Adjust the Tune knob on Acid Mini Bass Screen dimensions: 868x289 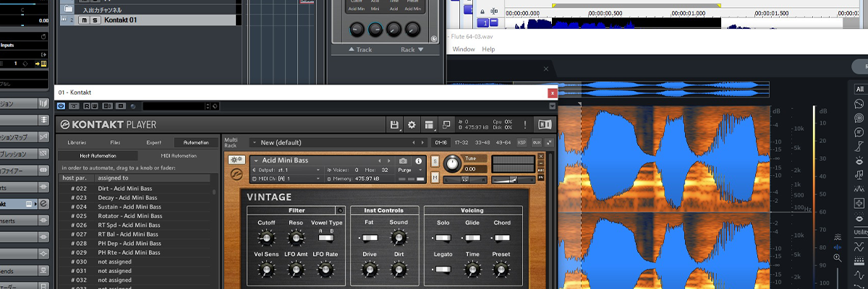[453, 163]
